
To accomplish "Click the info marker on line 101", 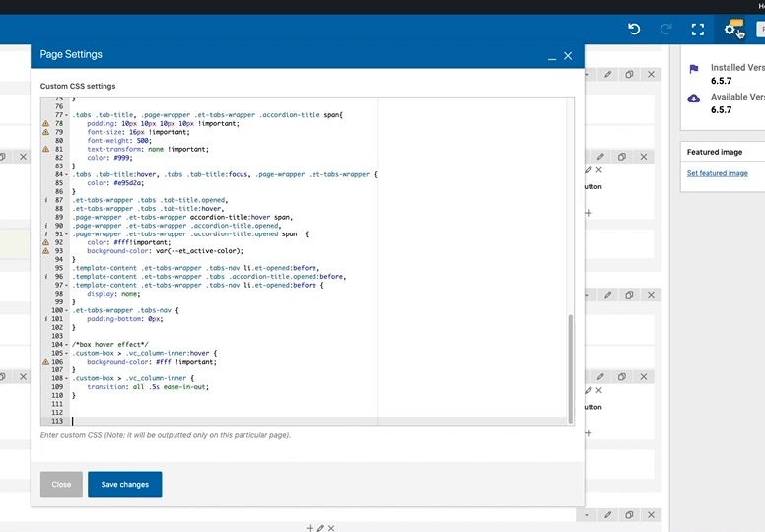I will pos(46,319).
